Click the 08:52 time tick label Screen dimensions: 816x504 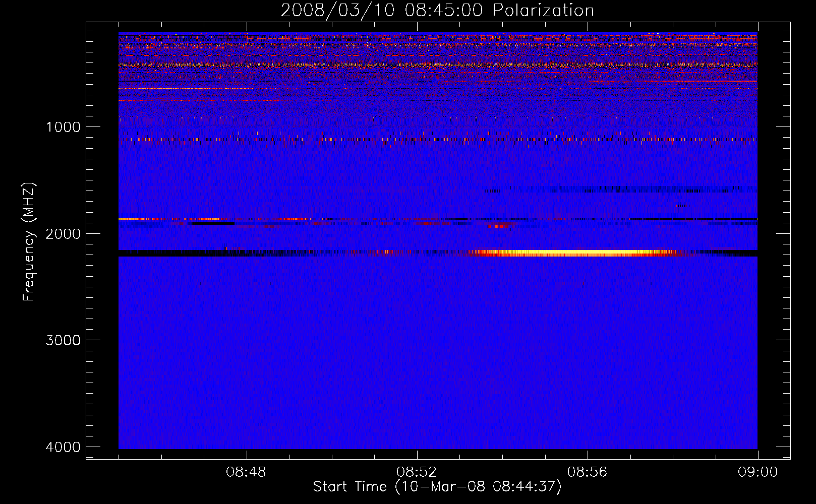click(x=417, y=472)
